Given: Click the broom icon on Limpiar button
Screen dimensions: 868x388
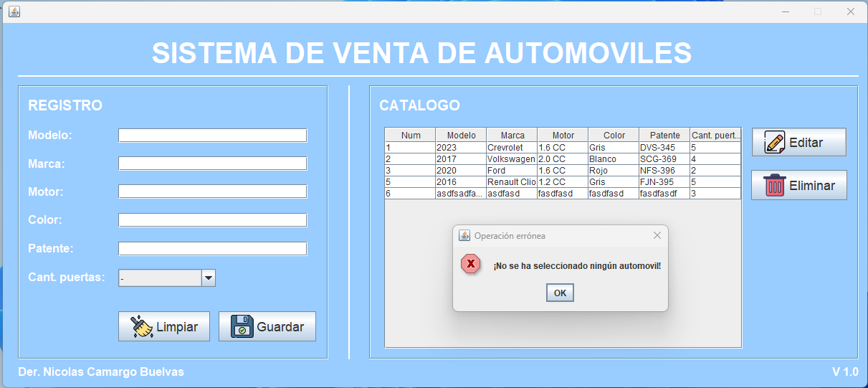Looking at the screenshot, I should point(141,326).
